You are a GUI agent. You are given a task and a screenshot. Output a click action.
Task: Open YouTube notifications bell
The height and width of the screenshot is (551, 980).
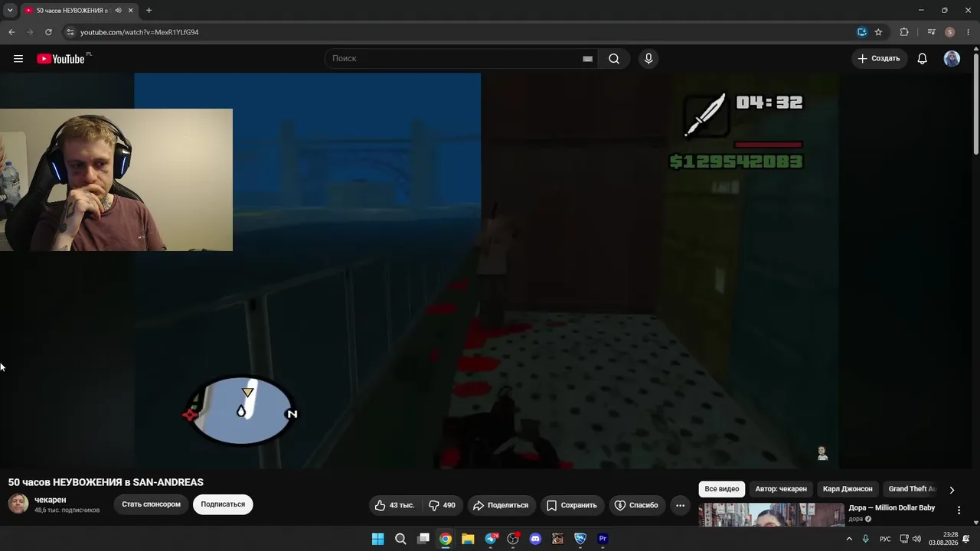pyautogui.click(x=923, y=59)
